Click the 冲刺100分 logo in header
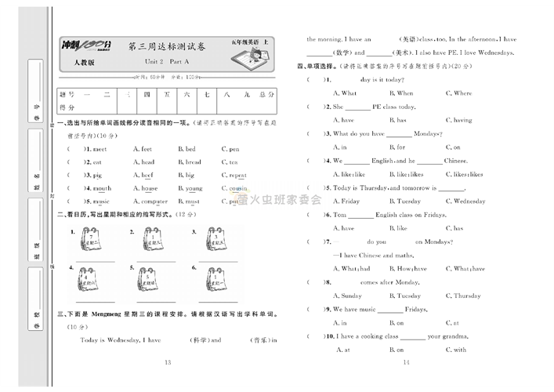This screenshot has height=392, width=554. (x=86, y=45)
